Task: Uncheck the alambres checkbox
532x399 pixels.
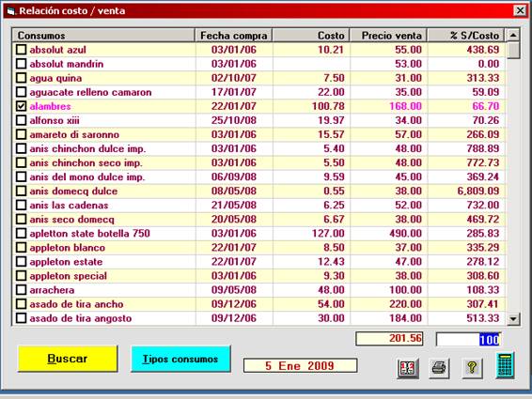Action: point(21,106)
